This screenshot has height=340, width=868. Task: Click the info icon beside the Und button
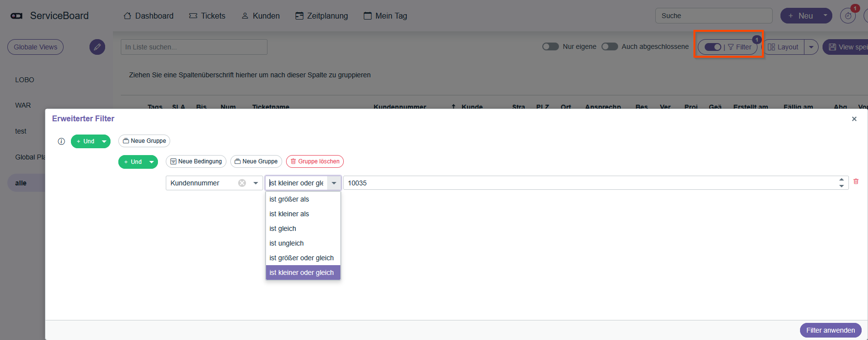pyautogui.click(x=61, y=141)
